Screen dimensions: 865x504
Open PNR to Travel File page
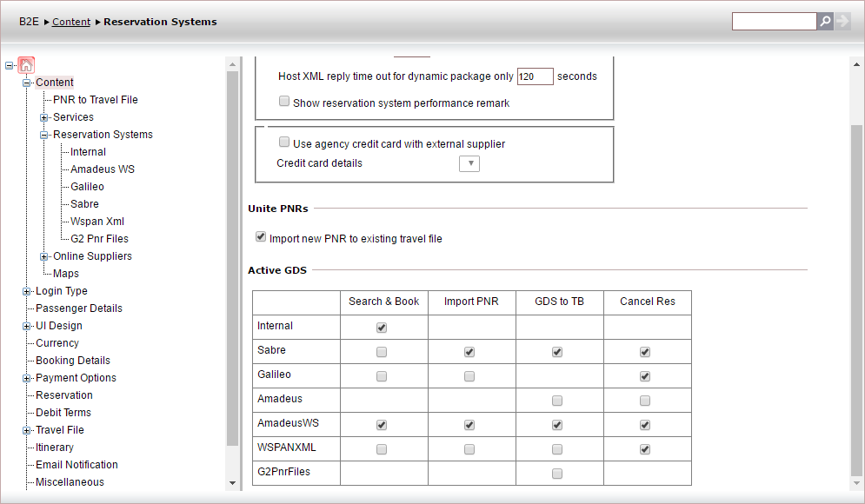96,100
